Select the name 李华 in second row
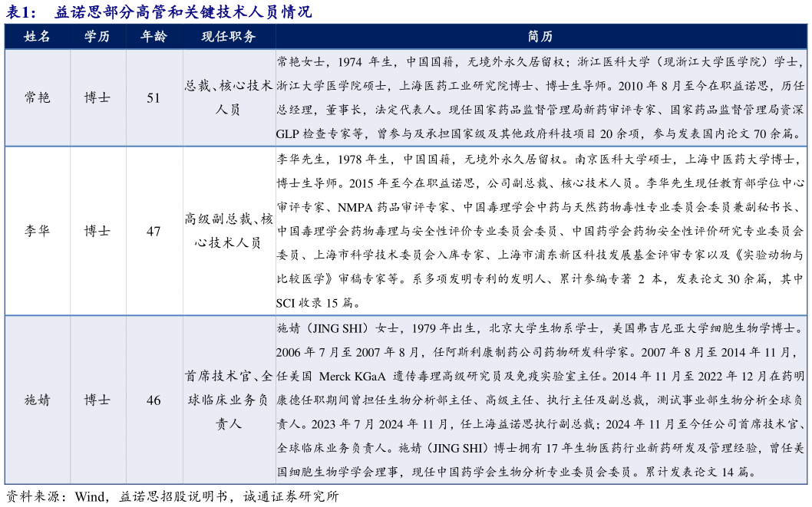Screen dimensions: 812x507 point(37,230)
